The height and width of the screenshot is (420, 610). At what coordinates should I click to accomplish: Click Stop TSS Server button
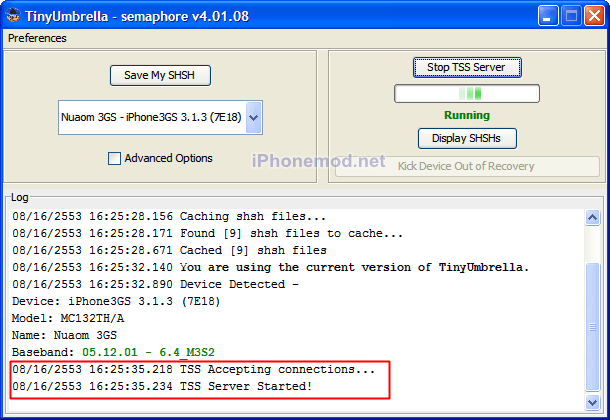point(467,67)
